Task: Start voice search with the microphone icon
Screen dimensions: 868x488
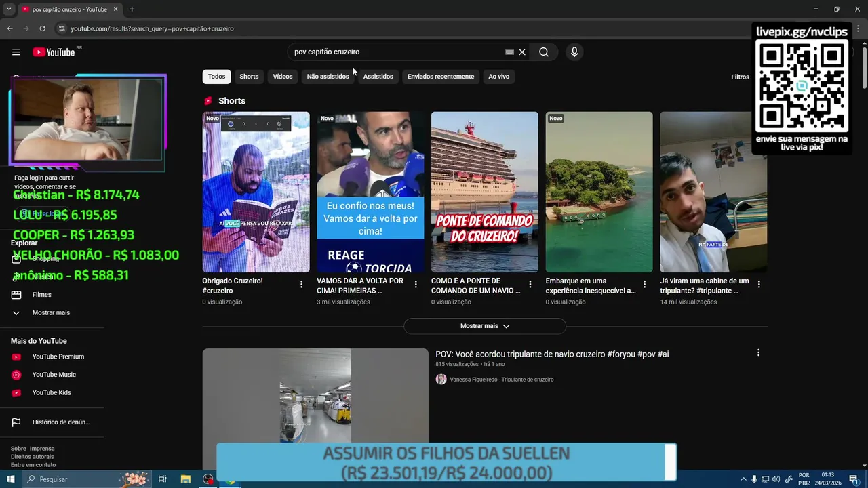Action: [574, 52]
